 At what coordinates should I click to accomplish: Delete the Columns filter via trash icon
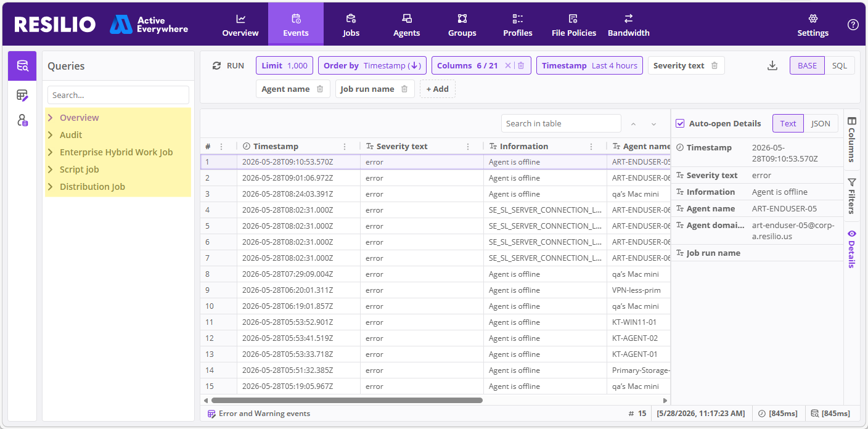click(521, 66)
